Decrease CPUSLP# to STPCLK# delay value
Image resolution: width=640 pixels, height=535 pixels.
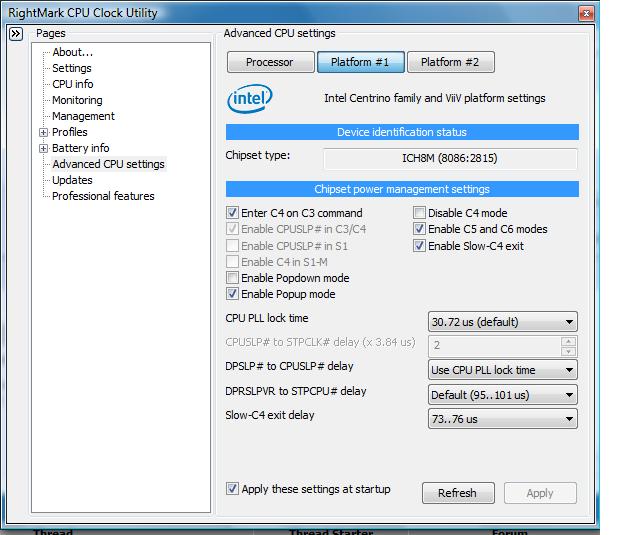[x=569, y=351]
